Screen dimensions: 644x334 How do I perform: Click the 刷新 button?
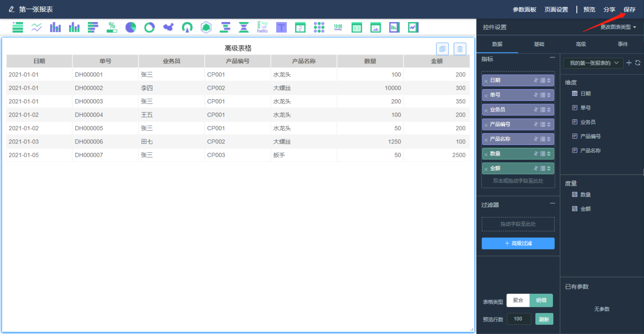click(x=544, y=319)
